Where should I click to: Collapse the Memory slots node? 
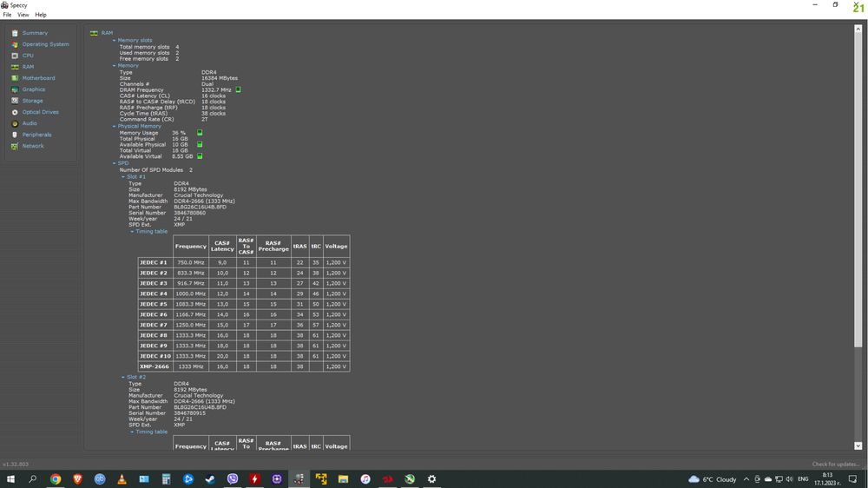pyautogui.click(x=114, y=41)
